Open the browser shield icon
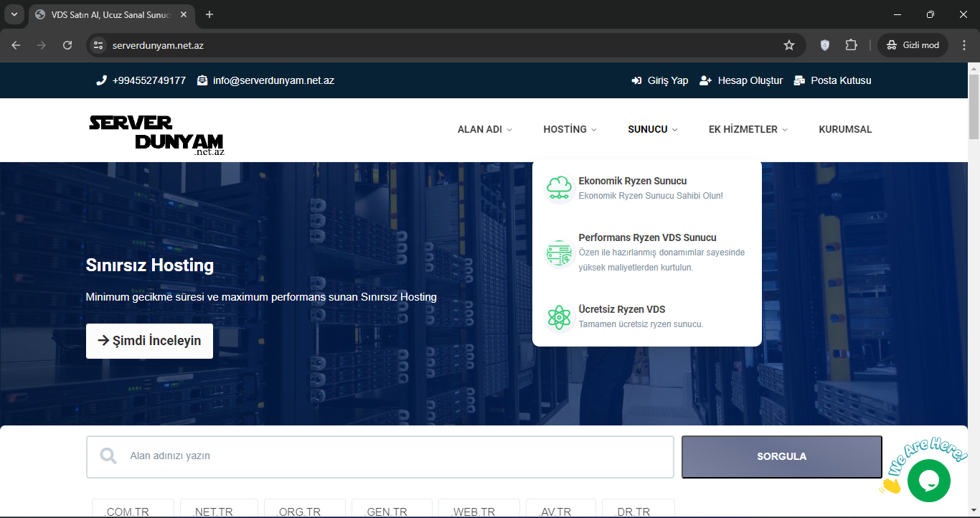The height and width of the screenshot is (518, 980). [825, 45]
